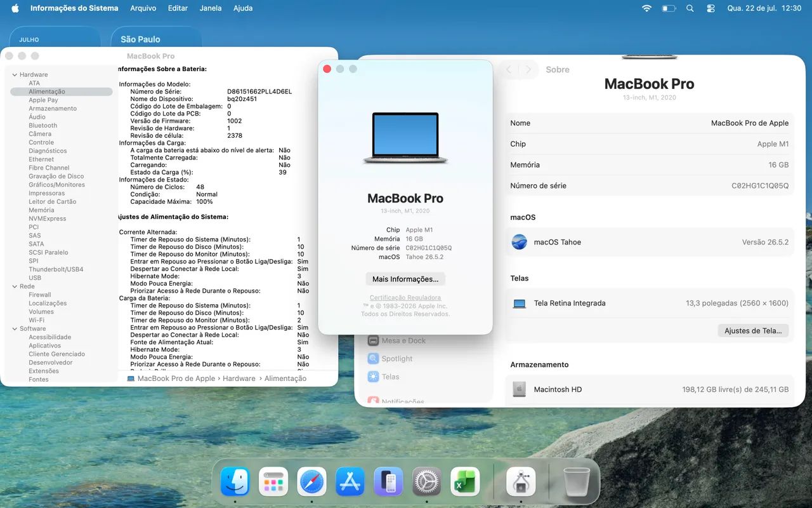Click MacBook Pro de Apple in path bar
Image resolution: width=812 pixels, height=508 pixels.
pos(176,378)
